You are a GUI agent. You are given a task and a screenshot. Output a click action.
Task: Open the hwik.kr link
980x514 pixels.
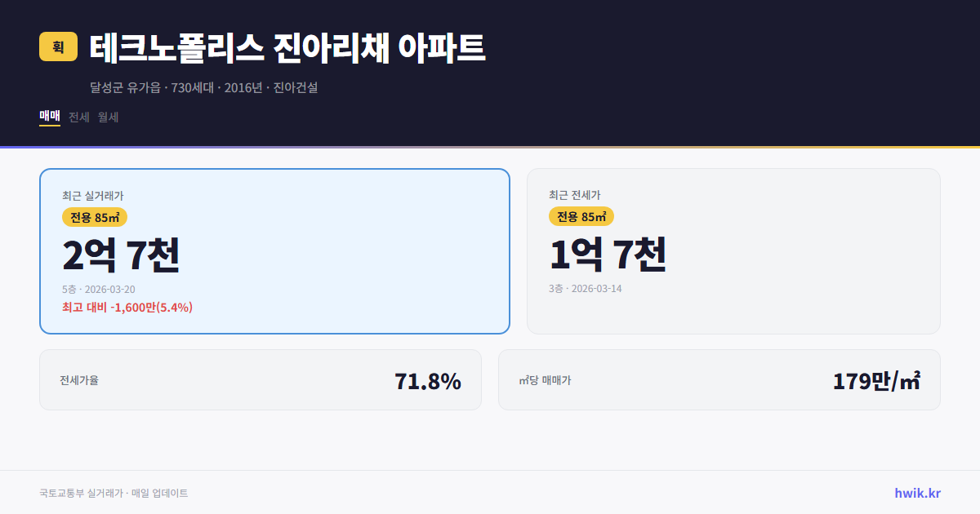917,493
